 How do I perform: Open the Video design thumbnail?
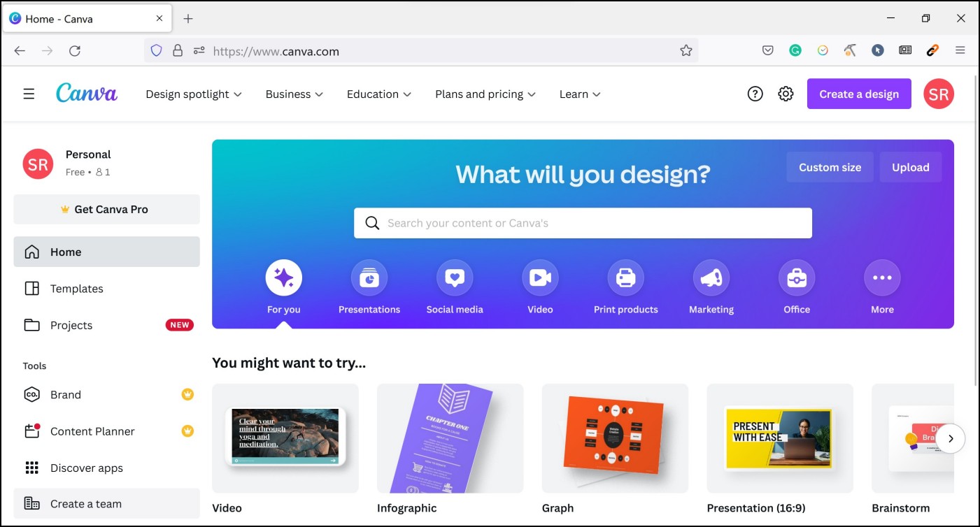(x=285, y=438)
